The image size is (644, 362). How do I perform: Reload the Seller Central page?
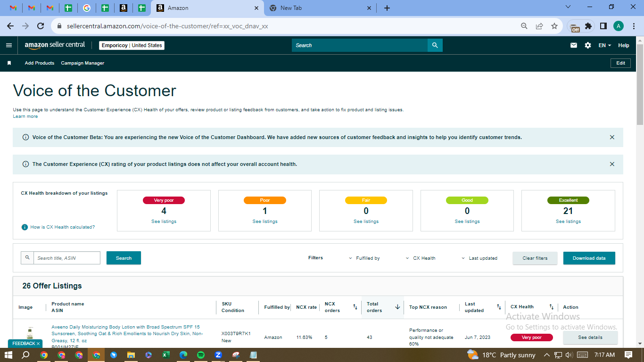[41, 26]
